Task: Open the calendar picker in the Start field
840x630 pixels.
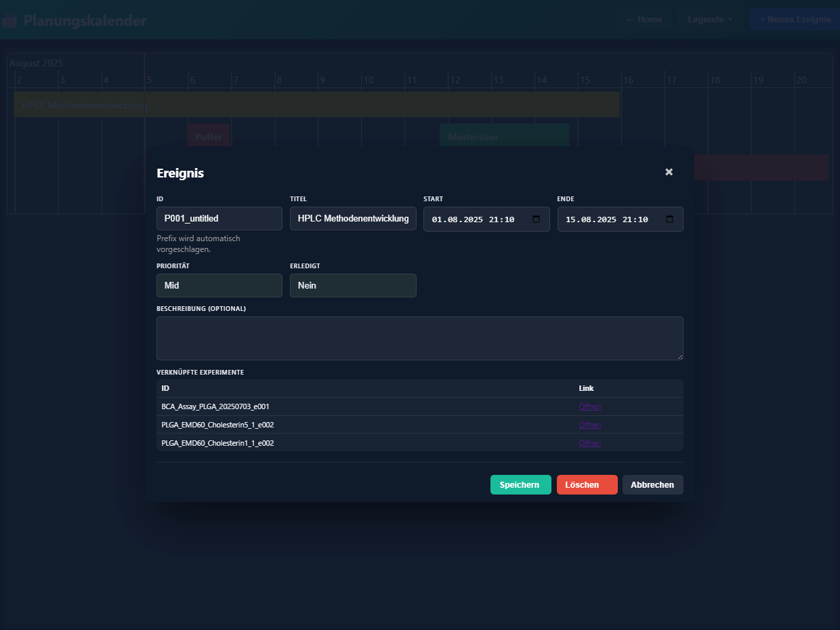Action: [x=537, y=219]
